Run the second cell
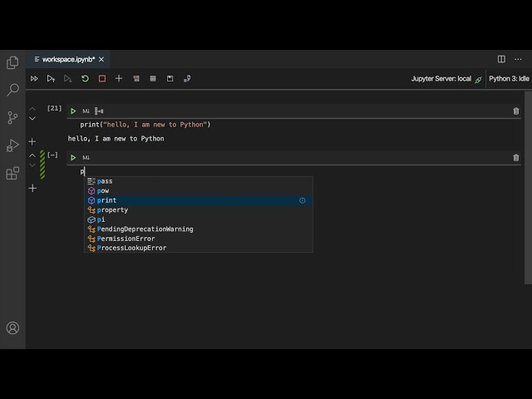This screenshot has height=399, width=532. point(73,157)
